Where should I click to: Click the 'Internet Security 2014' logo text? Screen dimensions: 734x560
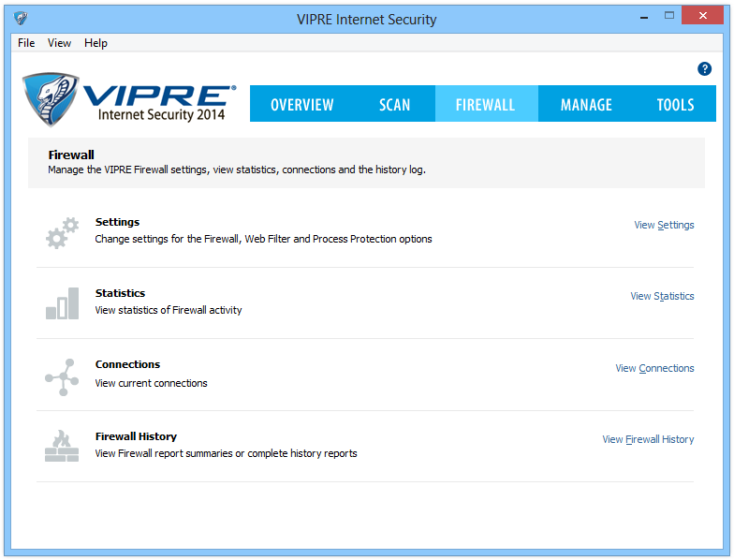point(161,114)
